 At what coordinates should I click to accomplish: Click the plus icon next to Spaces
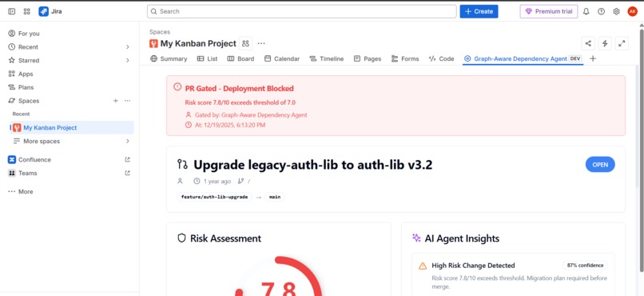(x=115, y=101)
